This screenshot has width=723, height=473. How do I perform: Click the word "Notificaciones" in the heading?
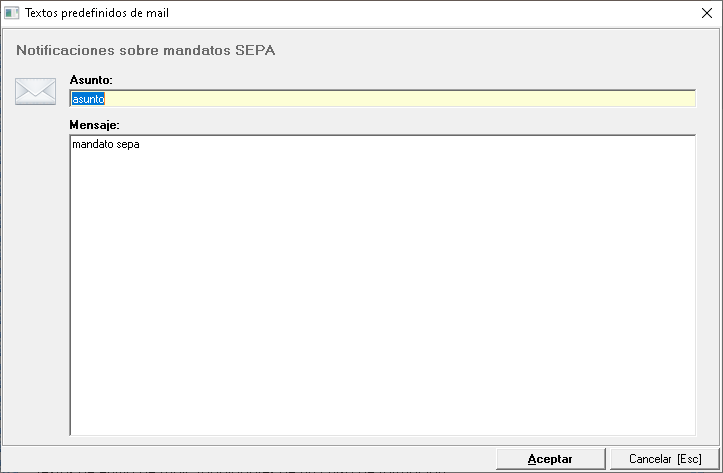coord(62,48)
